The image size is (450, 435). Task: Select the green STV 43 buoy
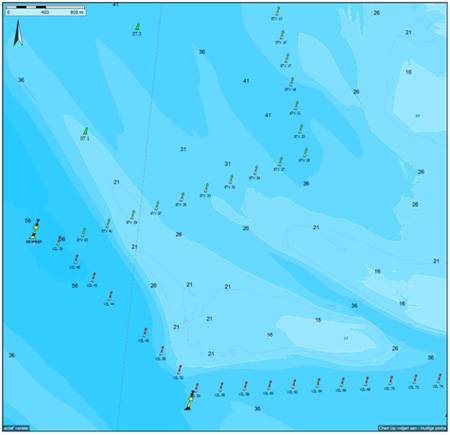coord(83,232)
